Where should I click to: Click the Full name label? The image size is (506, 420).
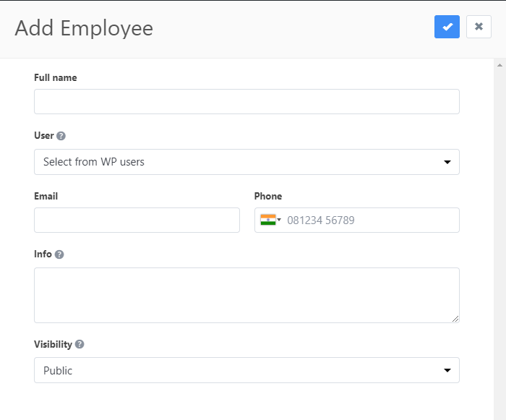[x=56, y=77]
